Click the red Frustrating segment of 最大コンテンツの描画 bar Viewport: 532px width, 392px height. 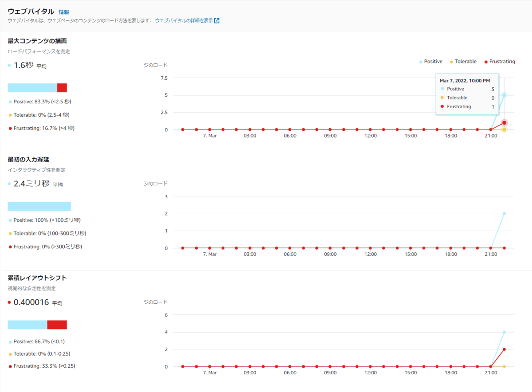click(x=62, y=88)
